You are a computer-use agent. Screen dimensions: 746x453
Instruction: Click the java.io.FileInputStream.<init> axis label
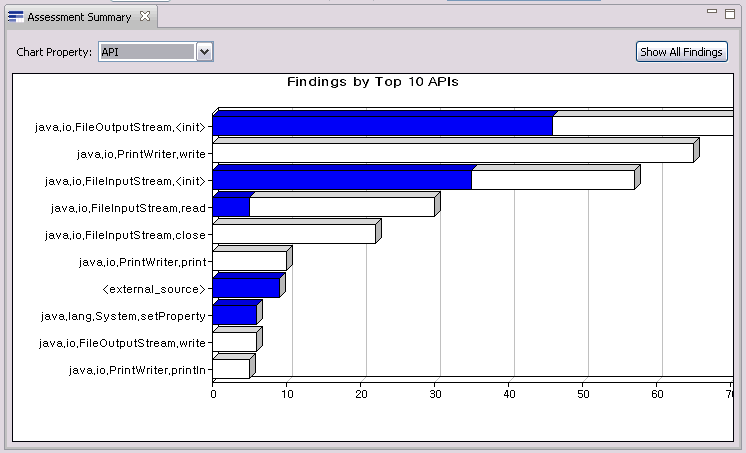(126, 181)
